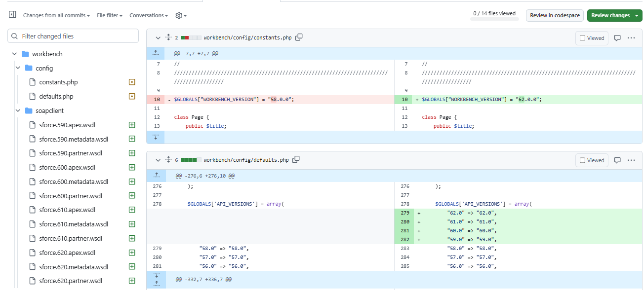Click the soapclient folder icon
This screenshot has height=290, width=644.
coord(29,110)
